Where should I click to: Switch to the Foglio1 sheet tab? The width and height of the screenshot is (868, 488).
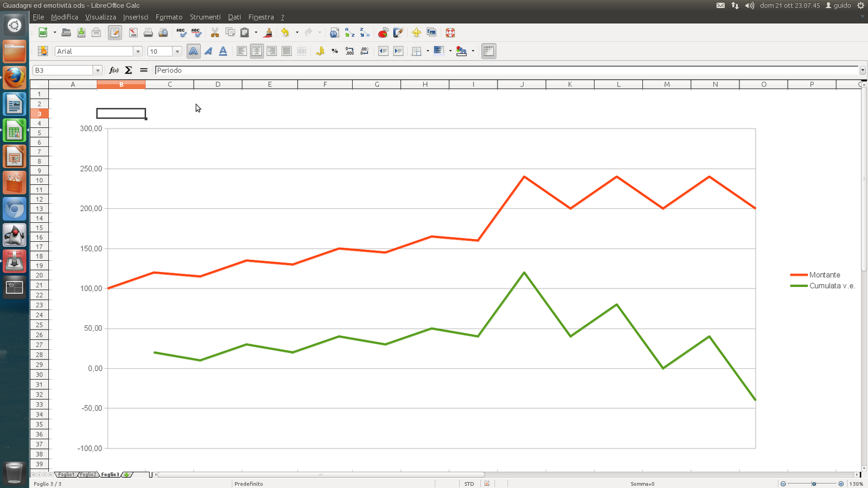coord(66,474)
